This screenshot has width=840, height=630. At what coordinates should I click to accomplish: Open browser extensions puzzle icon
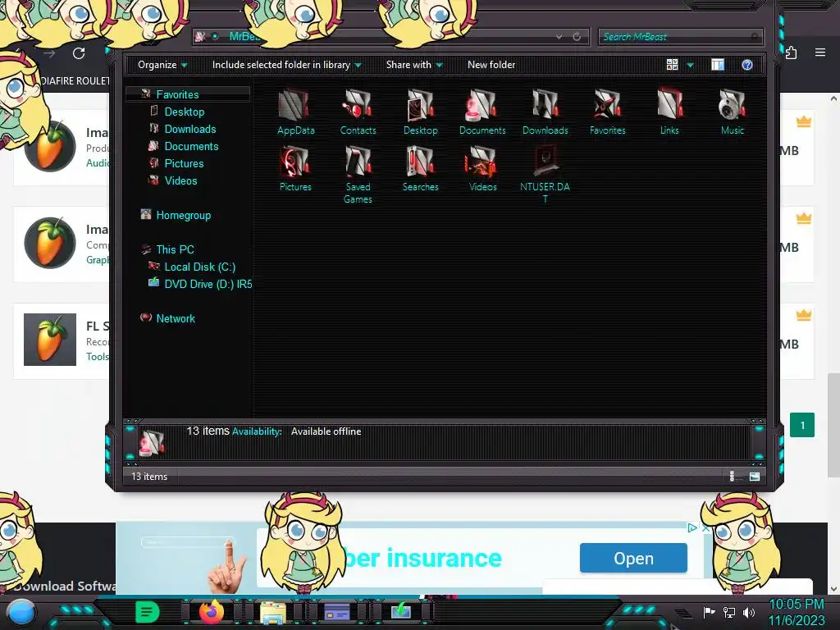(791, 52)
